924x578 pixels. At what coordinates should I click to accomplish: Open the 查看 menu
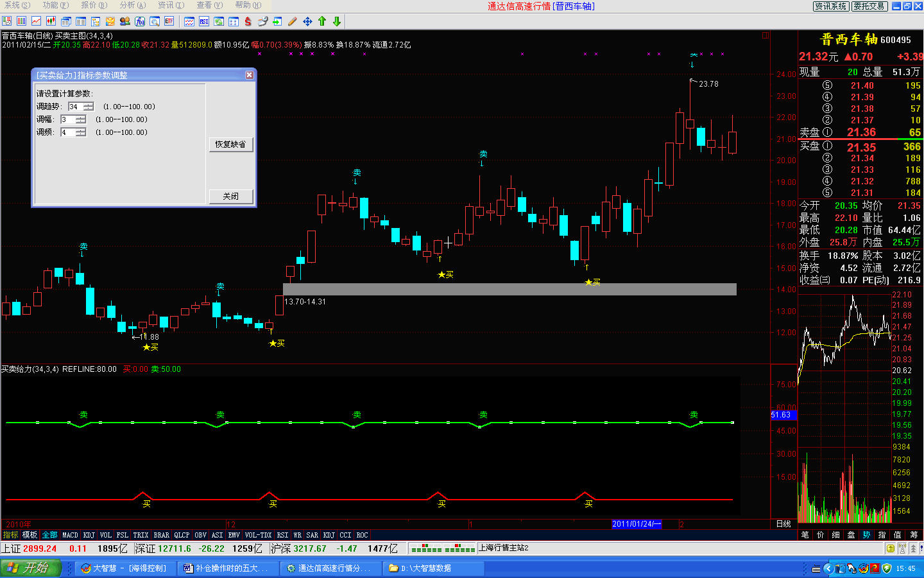209,5
